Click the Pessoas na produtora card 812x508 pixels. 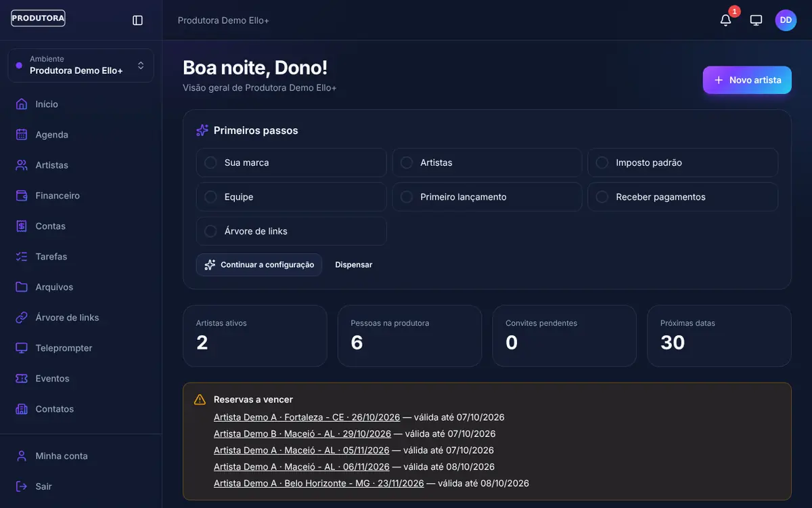coord(409,336)
